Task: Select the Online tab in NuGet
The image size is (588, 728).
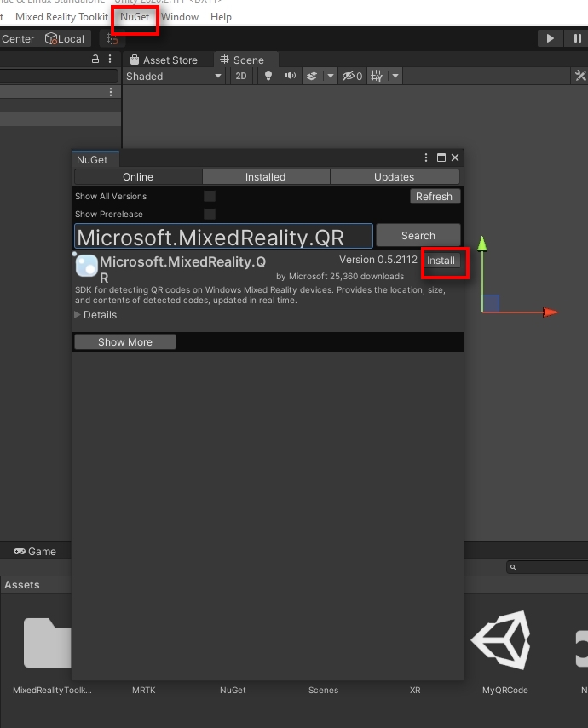Action: click(x=138, y=177)
